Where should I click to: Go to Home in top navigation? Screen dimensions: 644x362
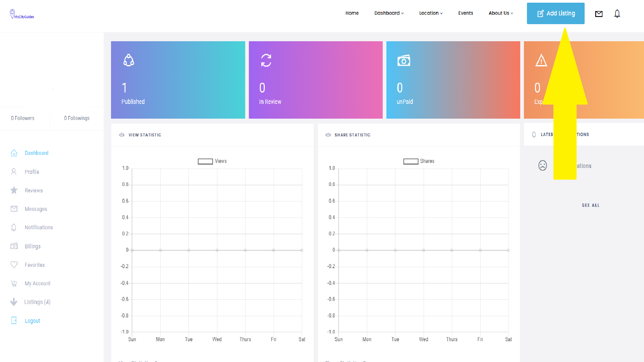coord(352,13)
